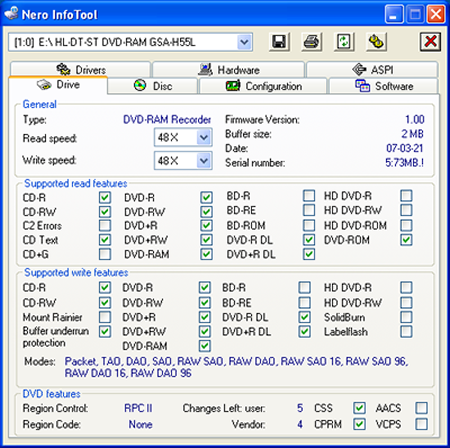
Task: Switch to the Disc tab
Action: [x=153, y=86]
